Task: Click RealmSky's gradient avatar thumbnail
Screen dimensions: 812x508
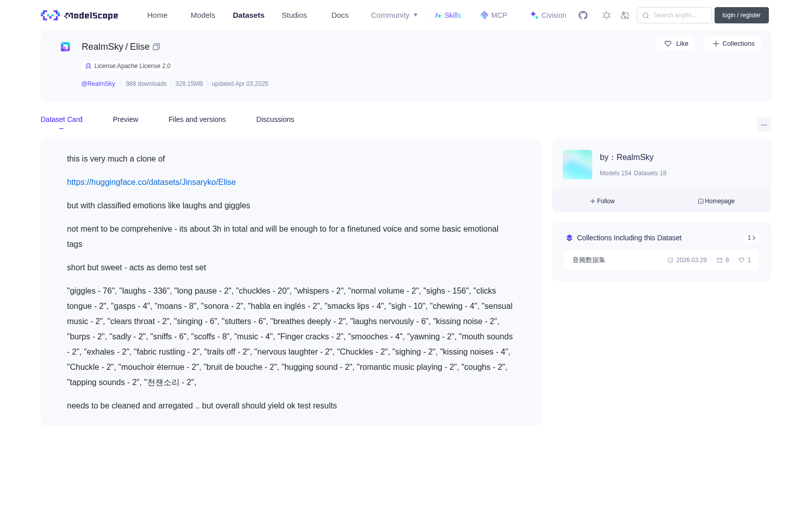Action: (x=578, y=165)
